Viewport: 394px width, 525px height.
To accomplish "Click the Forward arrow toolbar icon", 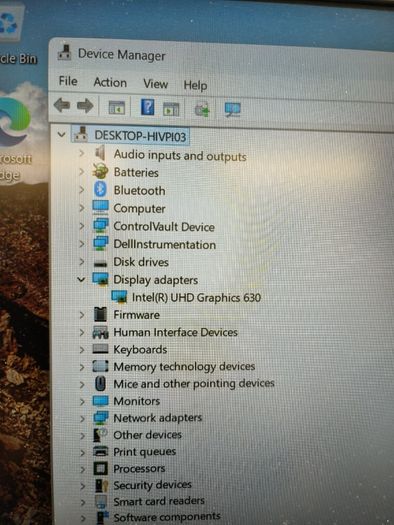I will pos(85,106).
